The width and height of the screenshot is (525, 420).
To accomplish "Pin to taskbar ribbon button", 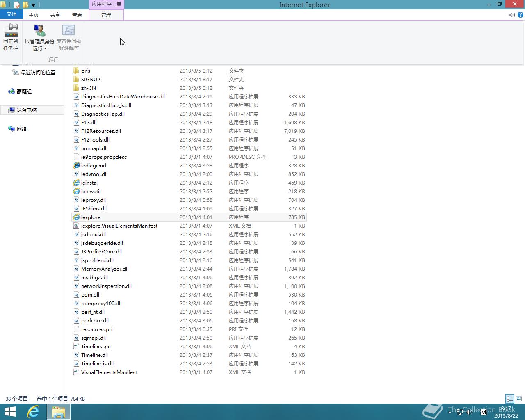I will click(x=11, y=37).
